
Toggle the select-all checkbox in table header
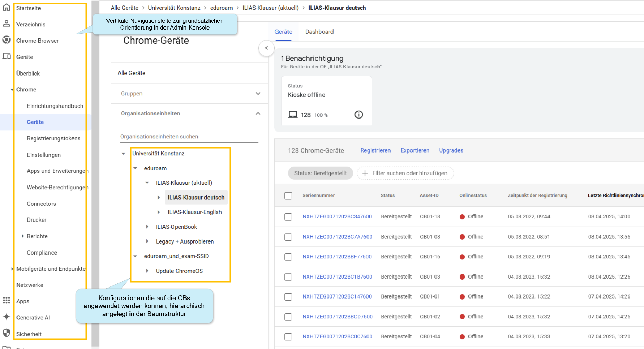click(288, 195)
